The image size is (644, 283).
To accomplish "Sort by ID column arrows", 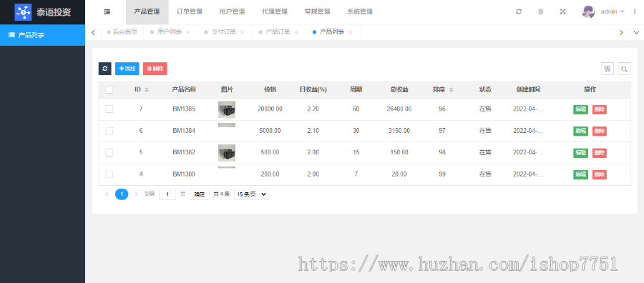I will (x=147, y=90).
